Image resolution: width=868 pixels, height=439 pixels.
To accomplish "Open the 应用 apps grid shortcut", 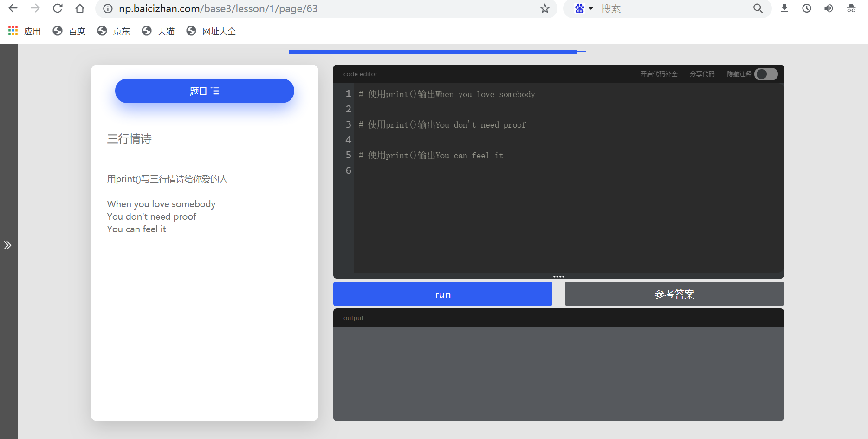I will [25, 31].
